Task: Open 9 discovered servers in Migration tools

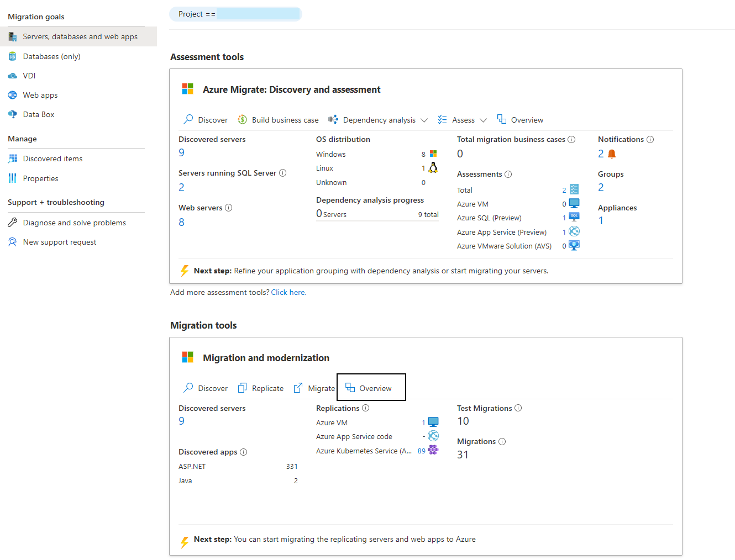Action: (x=182, y=421)
